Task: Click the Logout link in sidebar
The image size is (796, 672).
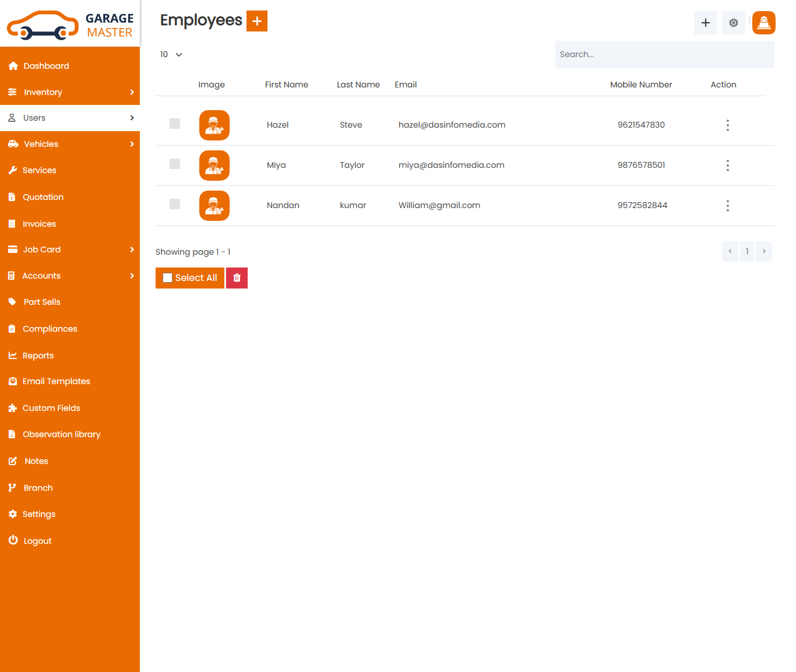Action: point(37,541)
